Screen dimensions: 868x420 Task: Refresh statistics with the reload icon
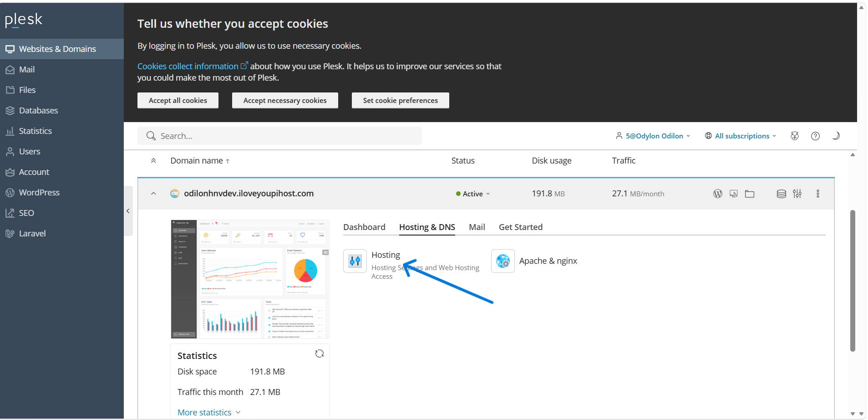pyautogui.click(x=320, y=353)
